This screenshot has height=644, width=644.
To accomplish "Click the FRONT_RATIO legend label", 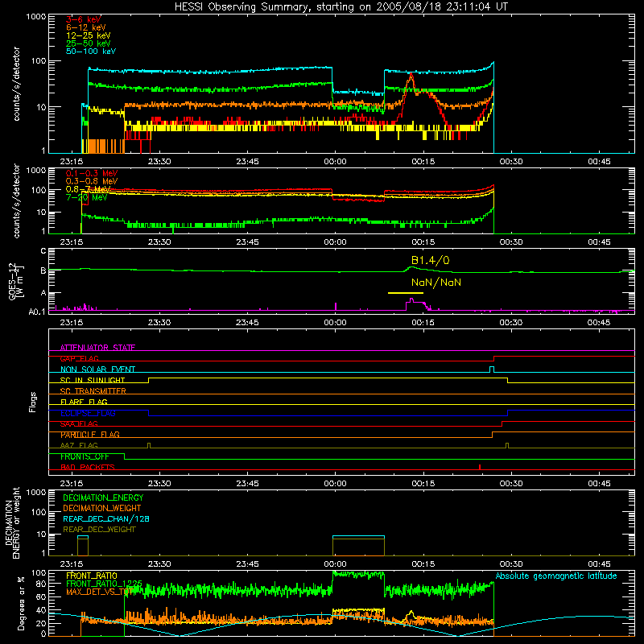I will [x=92, y=576].
